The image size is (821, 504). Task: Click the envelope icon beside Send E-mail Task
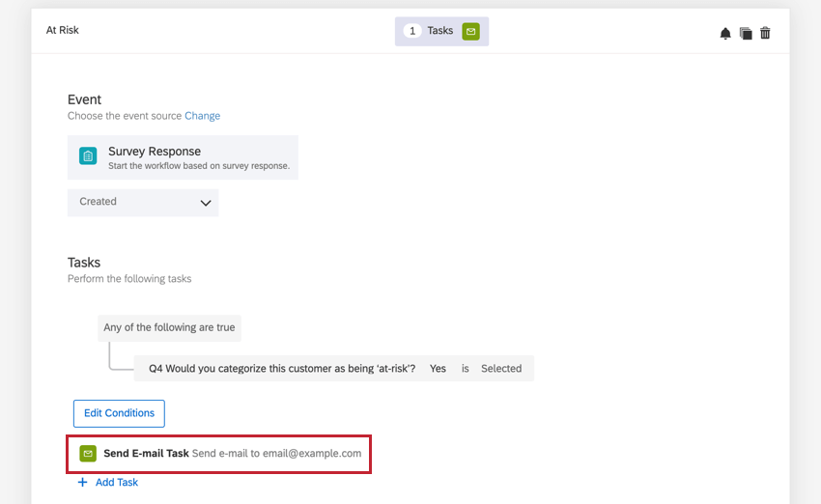(88, 453)
